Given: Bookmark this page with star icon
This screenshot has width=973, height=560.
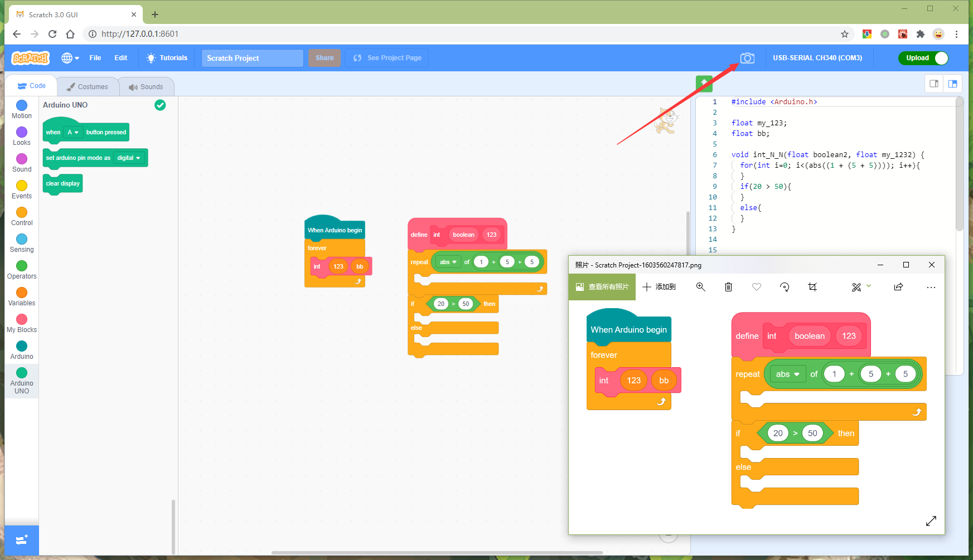Looking at the screenshot, I should coord(845,34).
